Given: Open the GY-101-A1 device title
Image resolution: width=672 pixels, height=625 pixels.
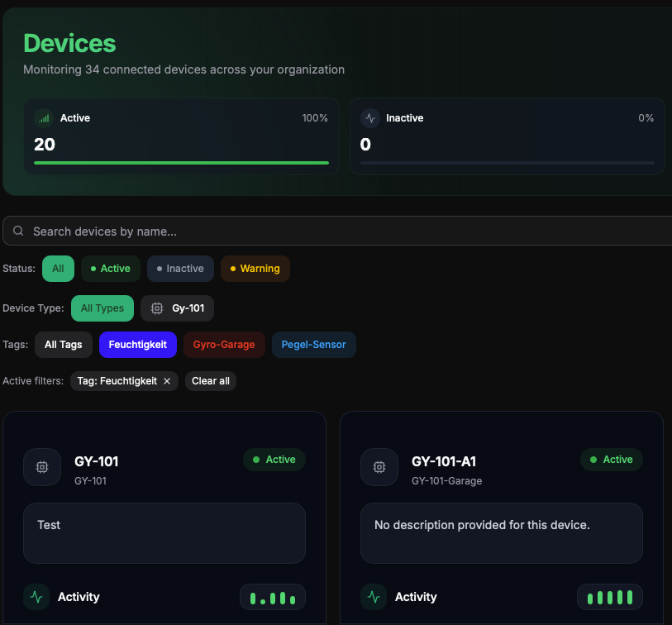Looking at the screenshot, I should click(444, 461).
